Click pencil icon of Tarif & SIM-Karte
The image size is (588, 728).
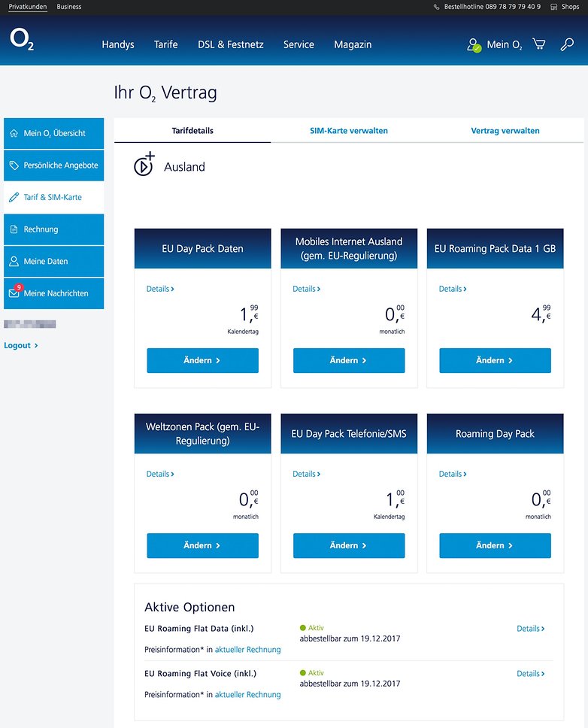click(14, 197)
